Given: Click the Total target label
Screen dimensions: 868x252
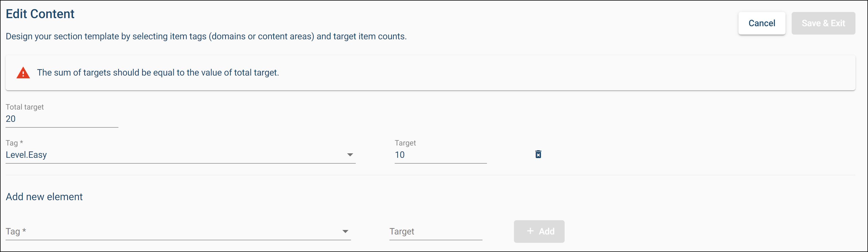Looking at the screenshot, I should [25, 107].
